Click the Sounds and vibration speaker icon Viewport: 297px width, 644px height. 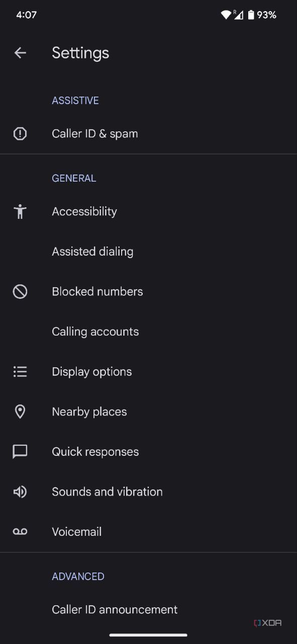tap(20, 492)
